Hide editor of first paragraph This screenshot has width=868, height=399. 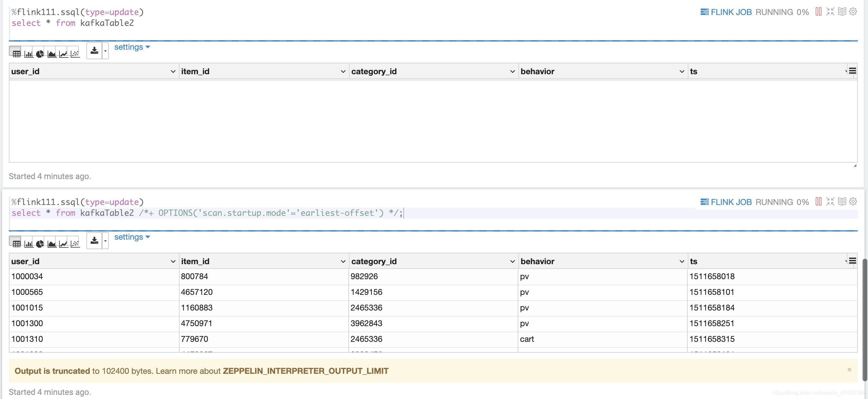tap(830, 12)
